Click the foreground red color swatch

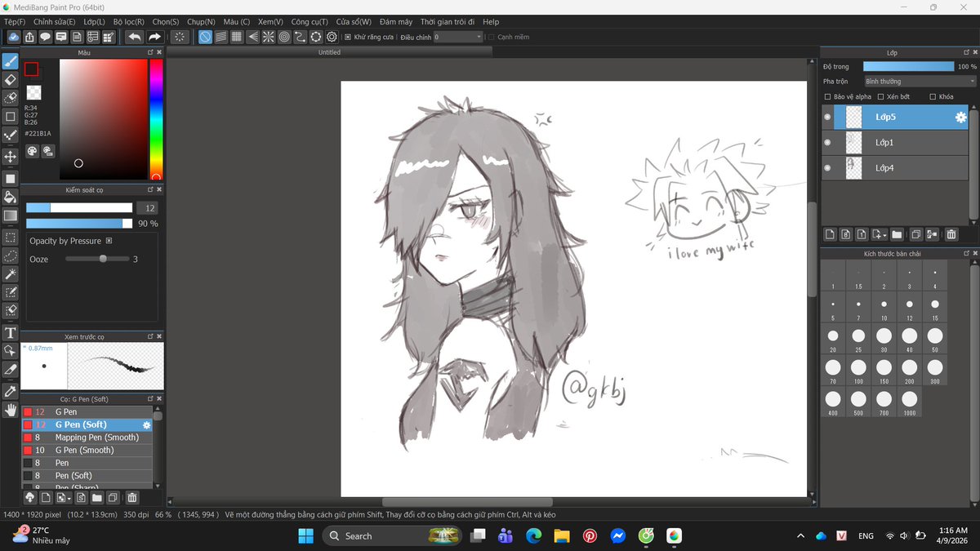click(31, 69)
